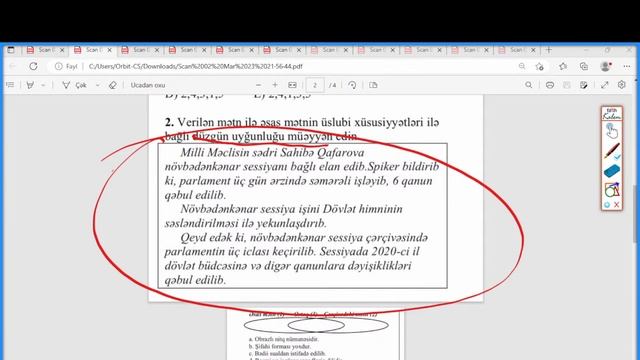Select the pen tool in floating pen panel

(x=612, y=151)
